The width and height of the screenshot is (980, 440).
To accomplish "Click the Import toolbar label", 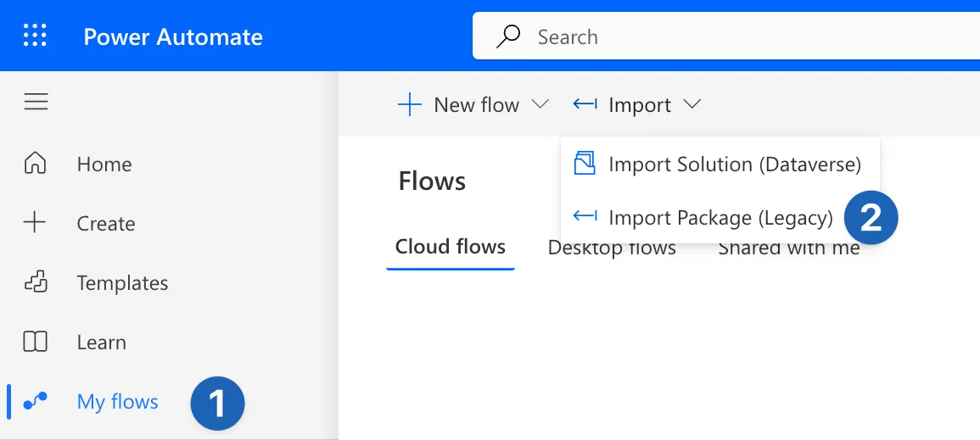I will pos(640,105).
